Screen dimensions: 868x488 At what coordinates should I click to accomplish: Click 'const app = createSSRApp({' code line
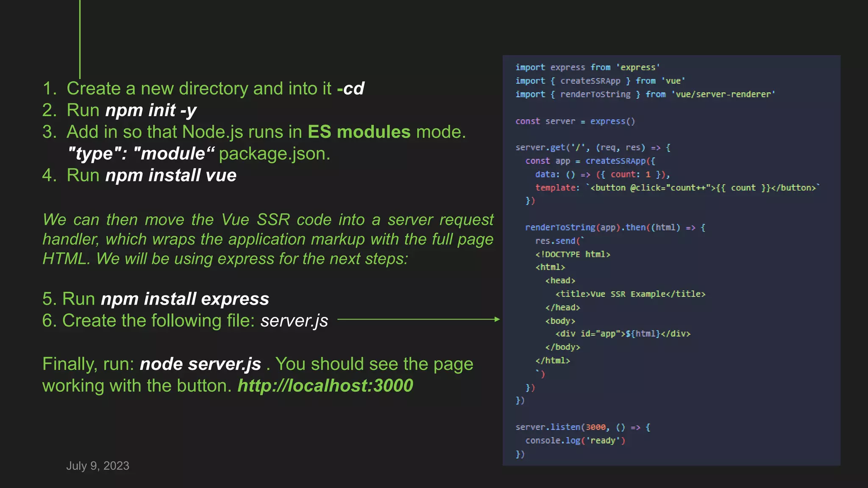coord(590,161)
